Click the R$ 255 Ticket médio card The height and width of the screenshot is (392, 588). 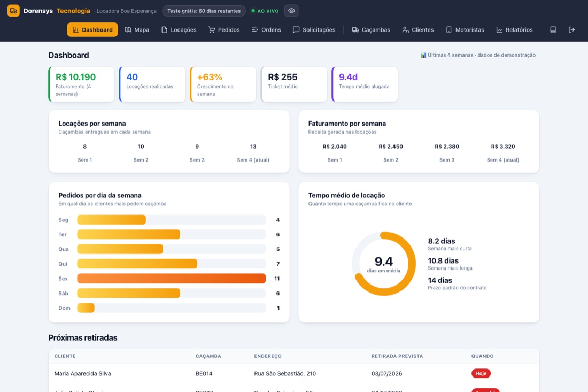[x=294, y=84]
